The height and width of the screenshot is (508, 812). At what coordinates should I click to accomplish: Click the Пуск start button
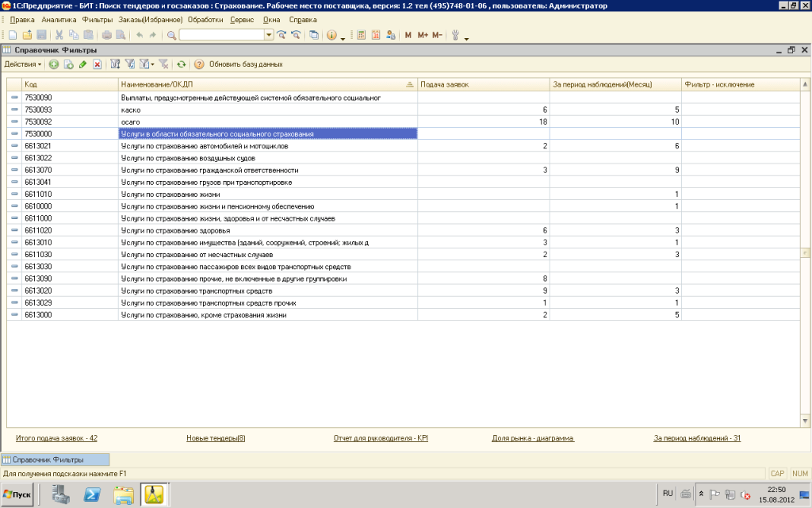(x=17, y=495)
